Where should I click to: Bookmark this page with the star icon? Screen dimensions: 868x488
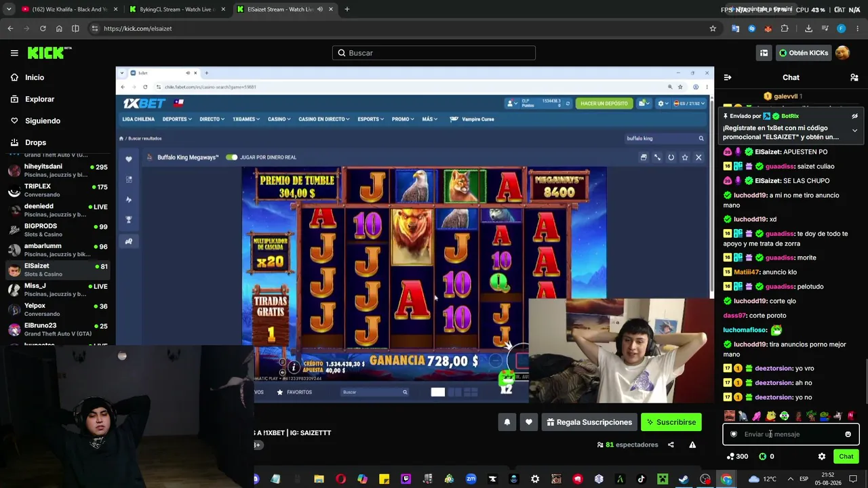click(x=713, y=28)
